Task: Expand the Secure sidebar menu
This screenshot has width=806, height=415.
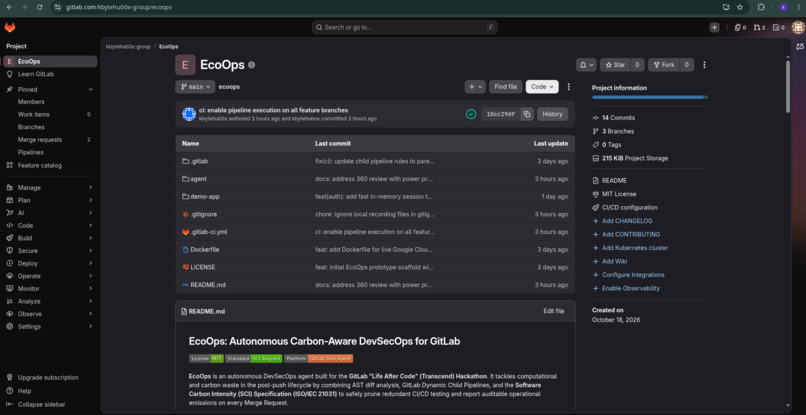Action: coord(49,251)
